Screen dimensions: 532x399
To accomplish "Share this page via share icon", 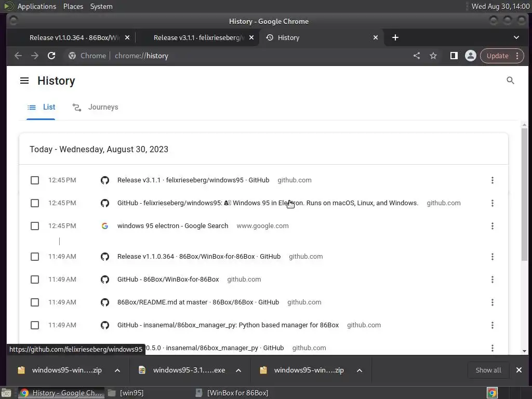I will (x=417, y=56).
